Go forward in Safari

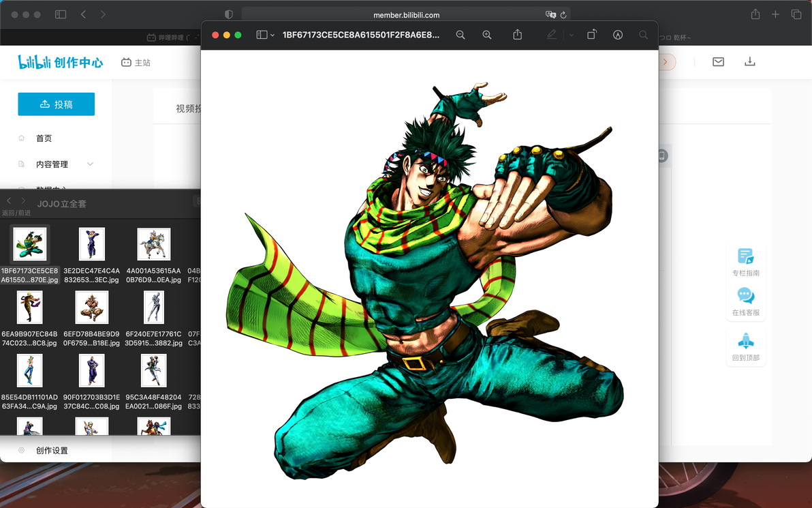click(103, 14)
